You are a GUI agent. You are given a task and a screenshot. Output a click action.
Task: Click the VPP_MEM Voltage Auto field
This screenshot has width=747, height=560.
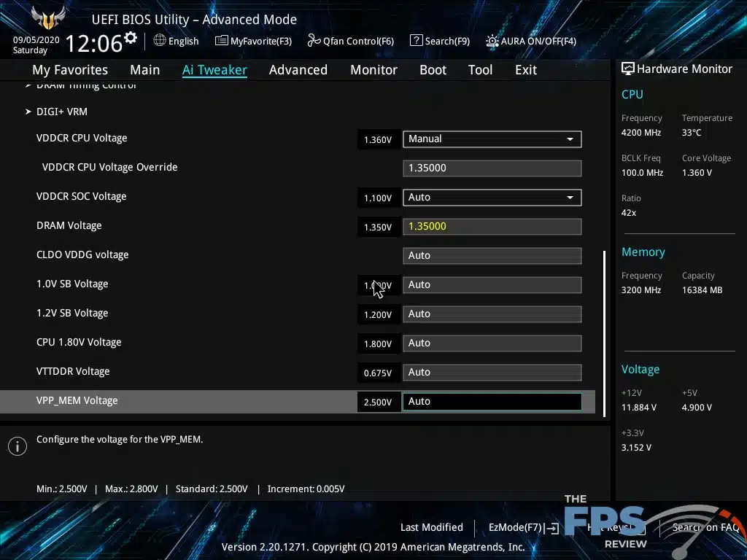click(492, 402)
